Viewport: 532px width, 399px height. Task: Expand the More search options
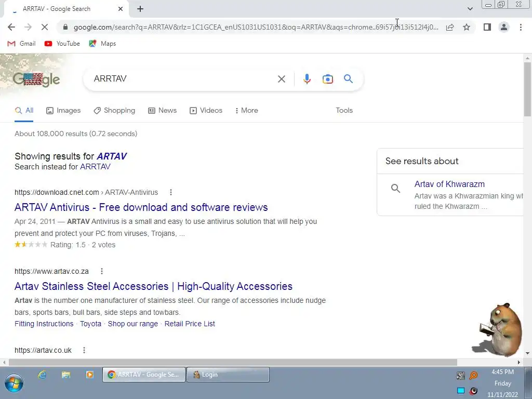pyautogui.click(x=247, y=110)
